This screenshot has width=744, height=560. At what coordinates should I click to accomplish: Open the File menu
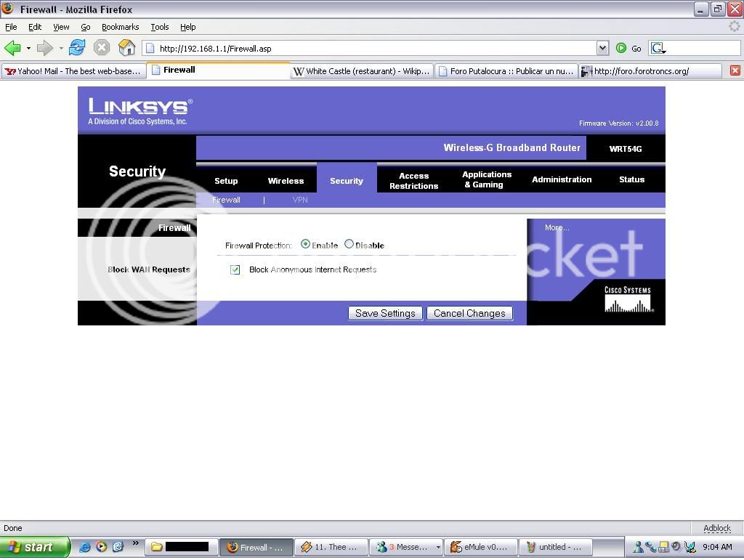(11, 27)
